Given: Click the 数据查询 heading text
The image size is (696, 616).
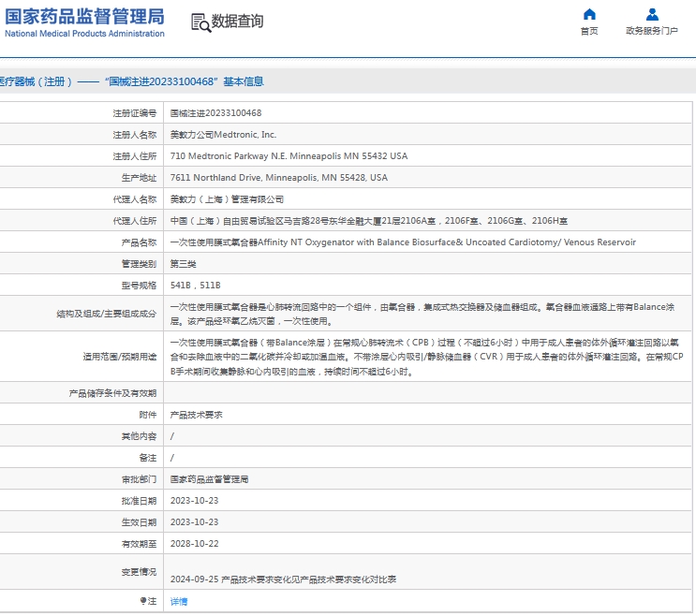Looking at the screenshot, I should click(237, 21).
